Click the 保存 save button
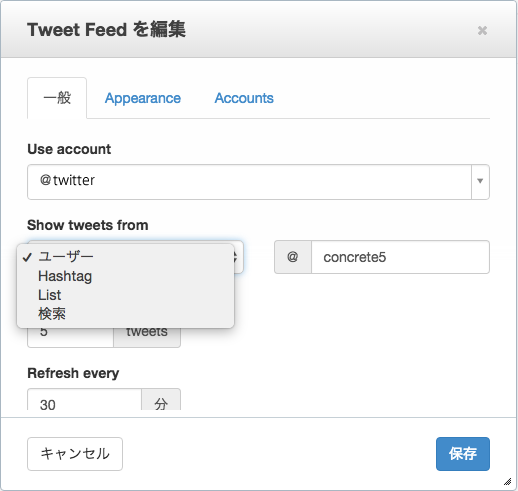The image size is (518, 491). coord(463,454)
